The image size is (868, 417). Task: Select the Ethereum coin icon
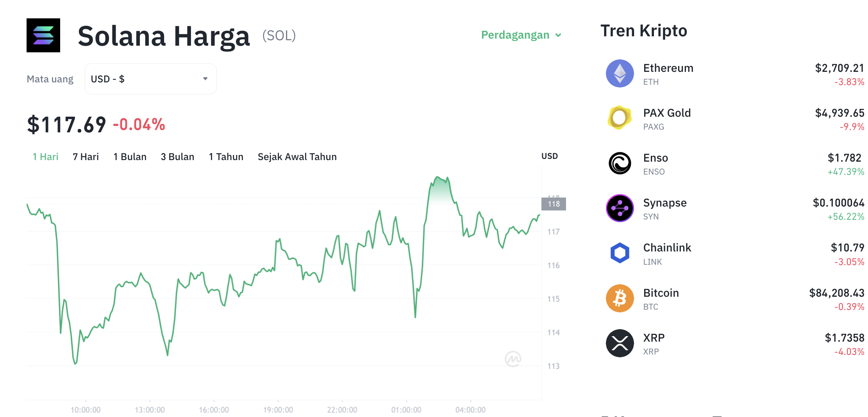tap(620, 73)
